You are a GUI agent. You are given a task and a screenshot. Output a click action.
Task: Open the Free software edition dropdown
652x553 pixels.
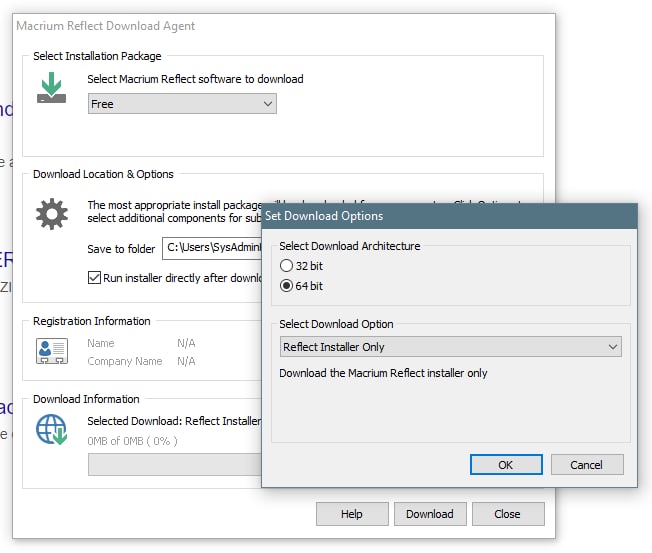click(x=182, y=104)
